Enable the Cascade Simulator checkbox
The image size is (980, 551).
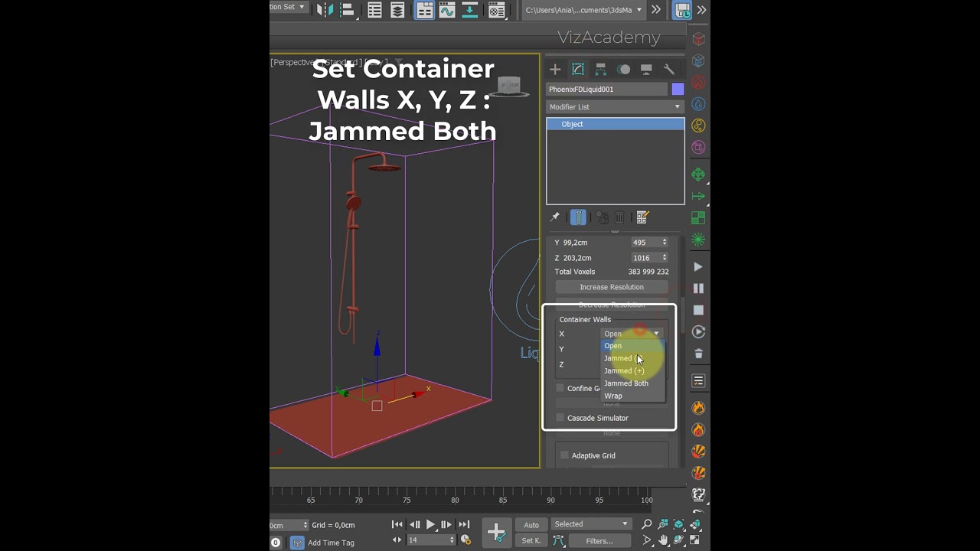click(560, 418)
